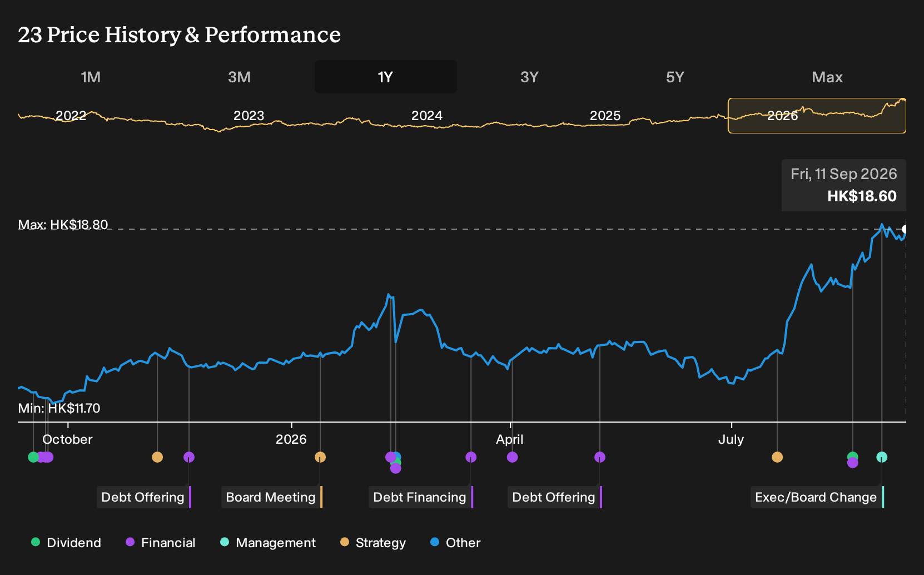This screenshot has width=924, height=575.
Task: Open the Debt Offering label near April
Action: point(555,497)
